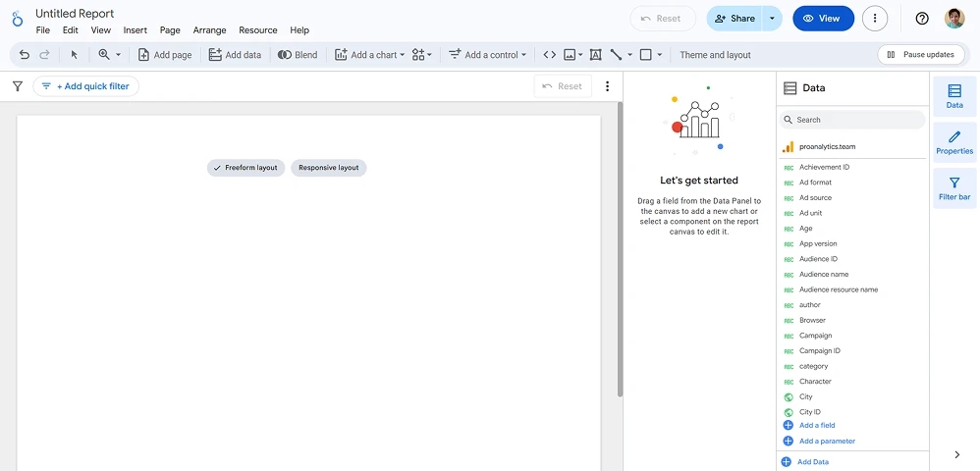980x471 pixels.
Task: Switch to View mode
Action: (x=823, y=19)
